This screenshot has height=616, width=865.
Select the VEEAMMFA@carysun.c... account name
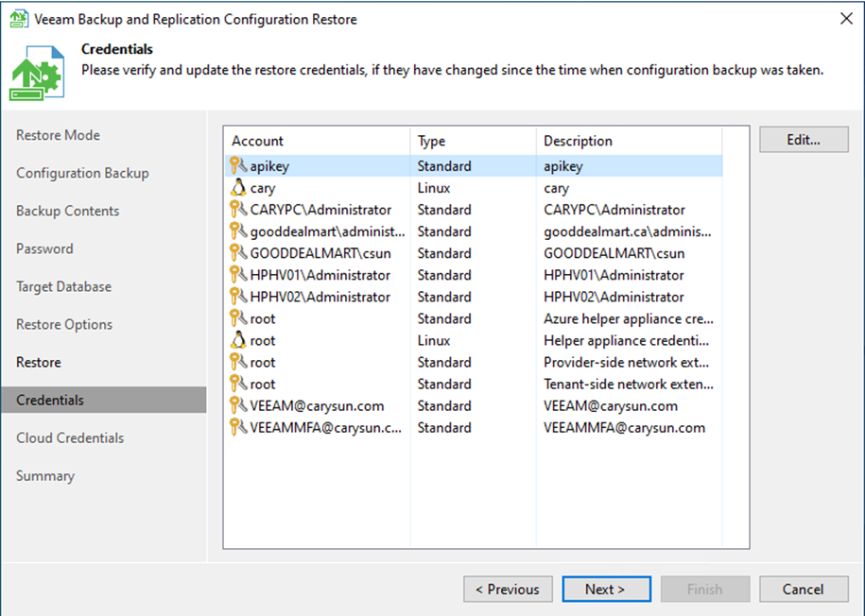326,427
